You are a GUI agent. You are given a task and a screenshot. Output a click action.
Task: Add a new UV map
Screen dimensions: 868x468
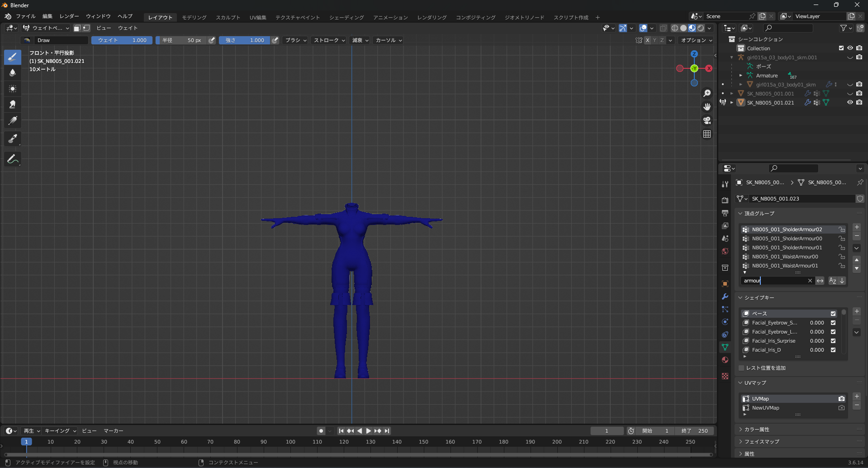coord(857,396)
